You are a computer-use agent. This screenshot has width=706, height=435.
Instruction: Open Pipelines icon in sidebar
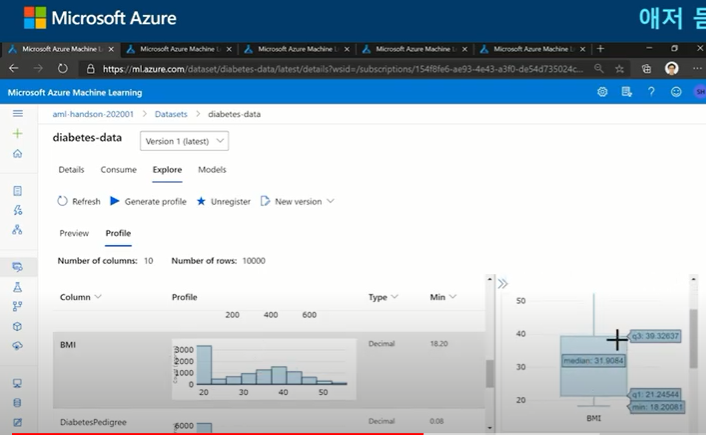[x=18, y=307]
